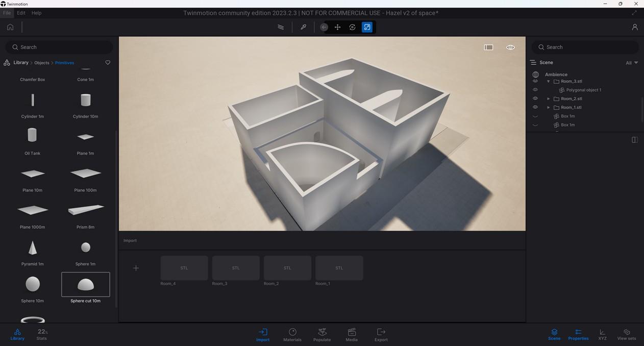Toggle visibility of Room_3.stl

point(535,81)
